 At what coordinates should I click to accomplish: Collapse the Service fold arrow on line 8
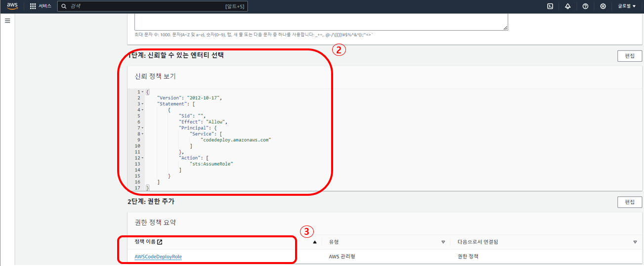142,134
